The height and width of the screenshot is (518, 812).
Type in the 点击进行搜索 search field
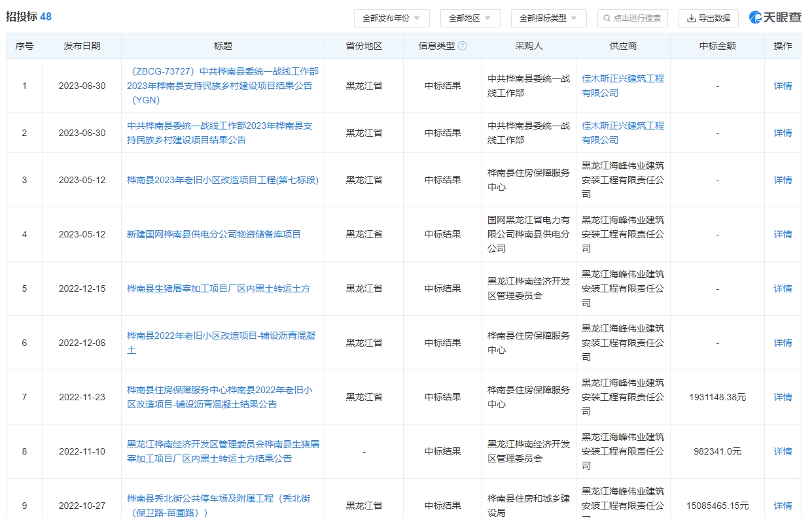[637, 18]
